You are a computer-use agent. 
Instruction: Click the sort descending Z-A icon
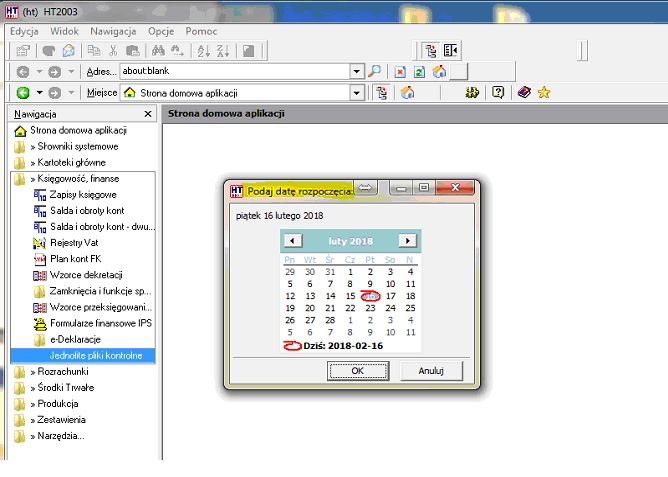(x=223, y=51)
